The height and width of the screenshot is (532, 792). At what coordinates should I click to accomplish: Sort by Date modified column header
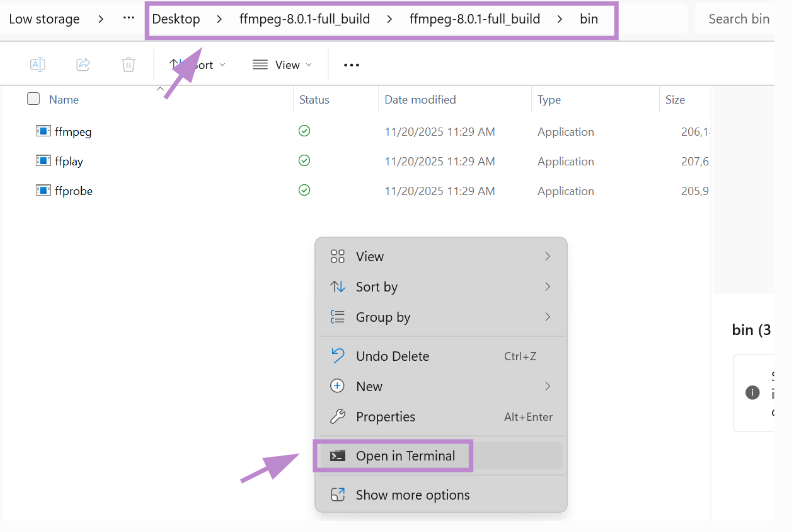pos(420,100)
